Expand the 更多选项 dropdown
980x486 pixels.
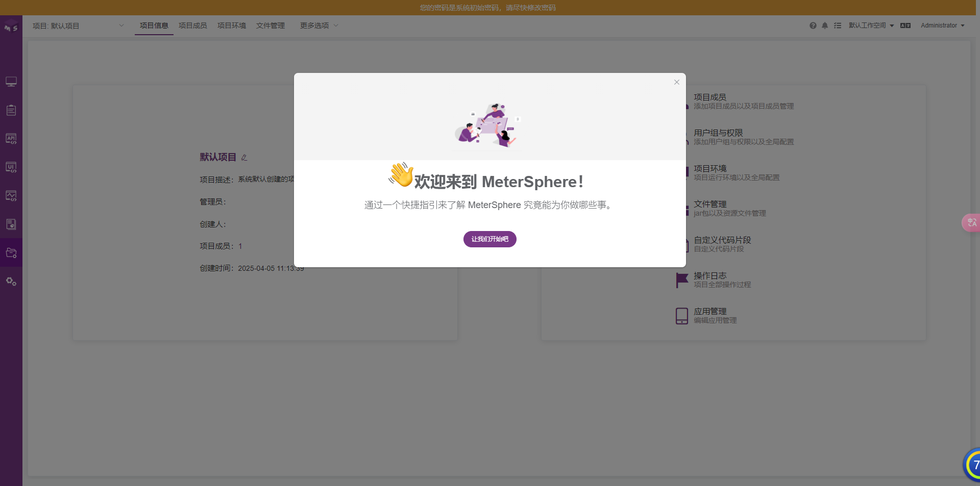[x=319, y=25]
